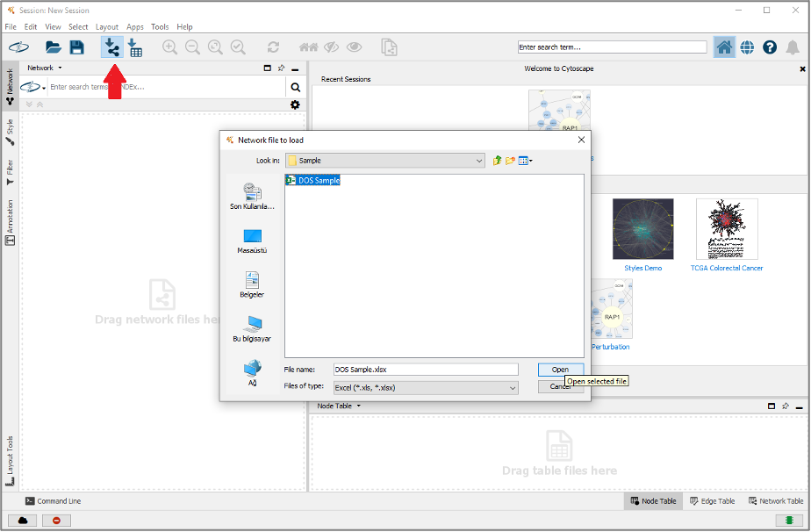Hide selected nodes and edges icon
811x532 pixels.
(x=331, y=47)
